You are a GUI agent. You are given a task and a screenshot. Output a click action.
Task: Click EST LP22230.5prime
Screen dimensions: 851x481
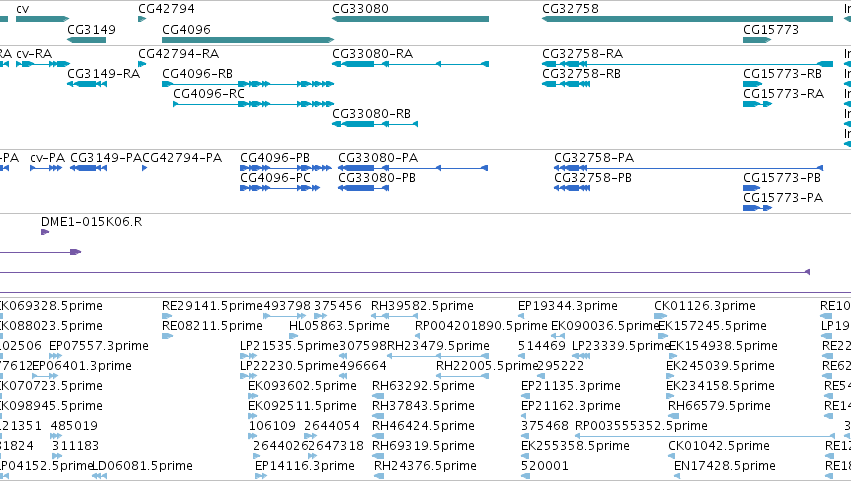(x=249, y=376)
